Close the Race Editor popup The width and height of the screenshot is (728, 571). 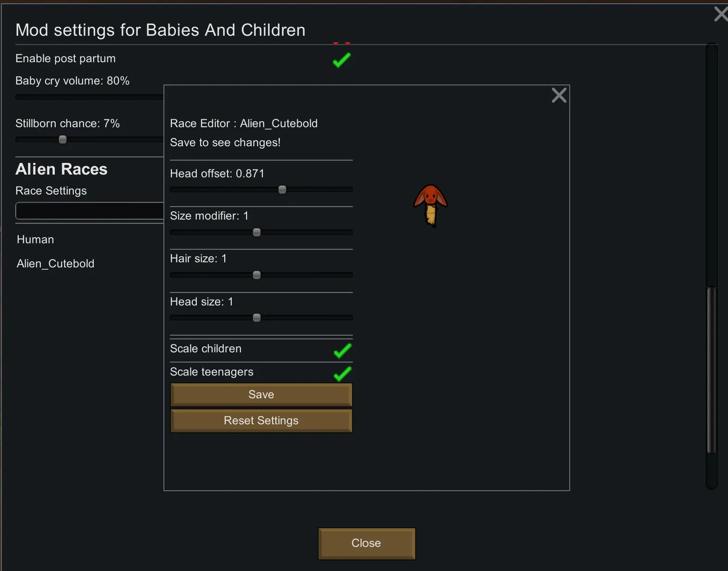coord(559,95)
